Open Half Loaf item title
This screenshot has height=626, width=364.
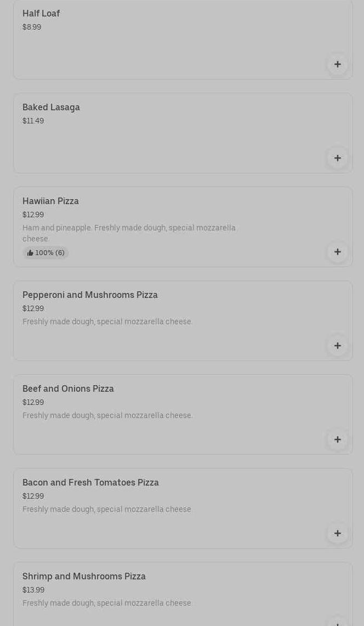pyautogui.click(x=41, y=14)
